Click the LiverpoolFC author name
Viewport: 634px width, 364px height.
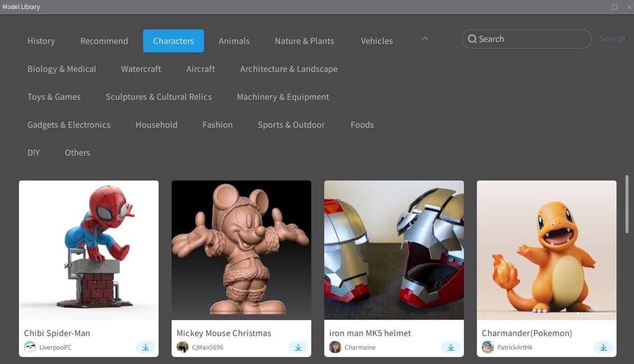[x=55, y=348]
